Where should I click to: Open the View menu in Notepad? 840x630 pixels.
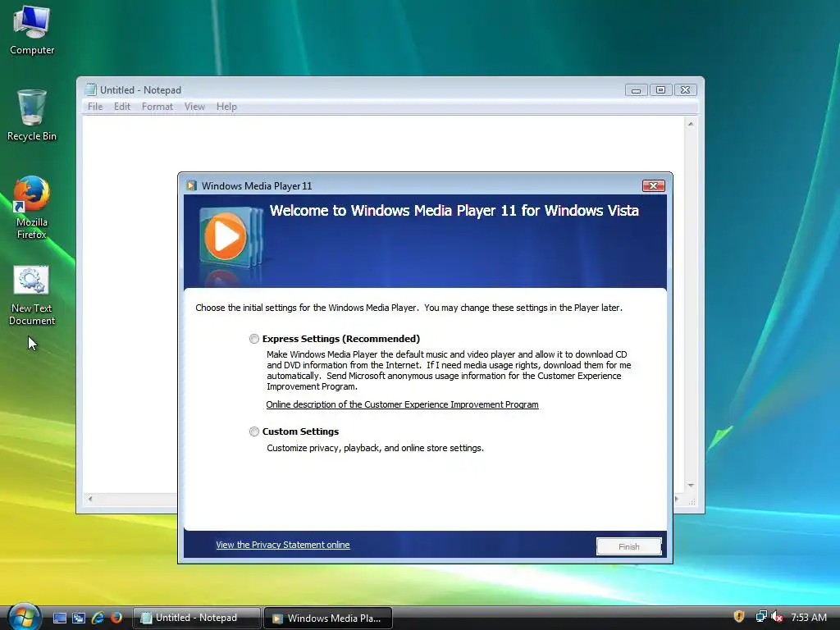(x=194, y=107)
